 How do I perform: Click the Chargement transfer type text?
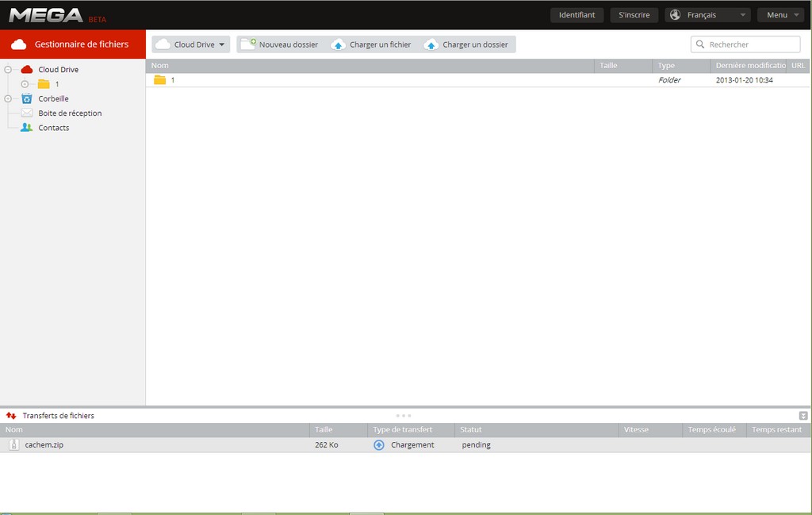click(412, 444)
